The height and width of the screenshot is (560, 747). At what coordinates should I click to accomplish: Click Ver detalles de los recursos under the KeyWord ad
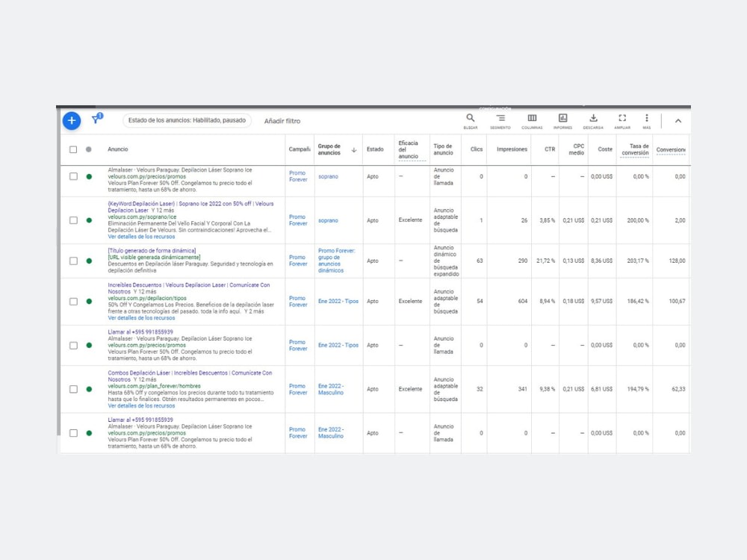click(x=141, y=237)
